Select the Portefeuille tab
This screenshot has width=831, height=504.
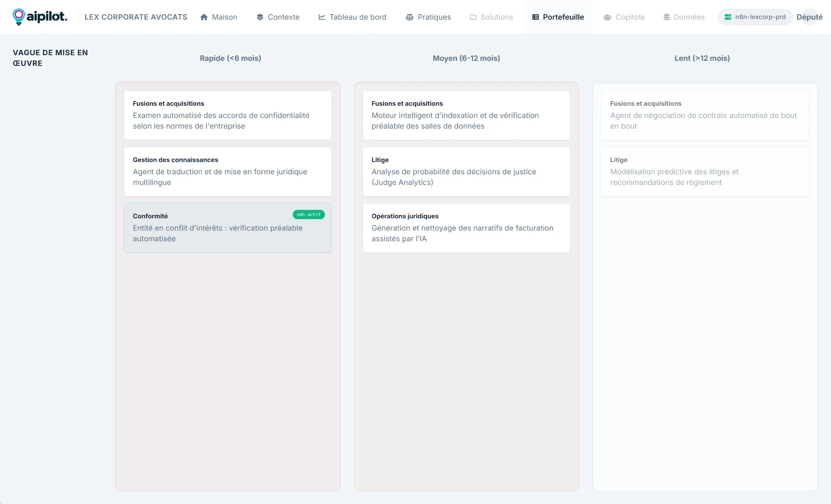[x=558, y=17]
